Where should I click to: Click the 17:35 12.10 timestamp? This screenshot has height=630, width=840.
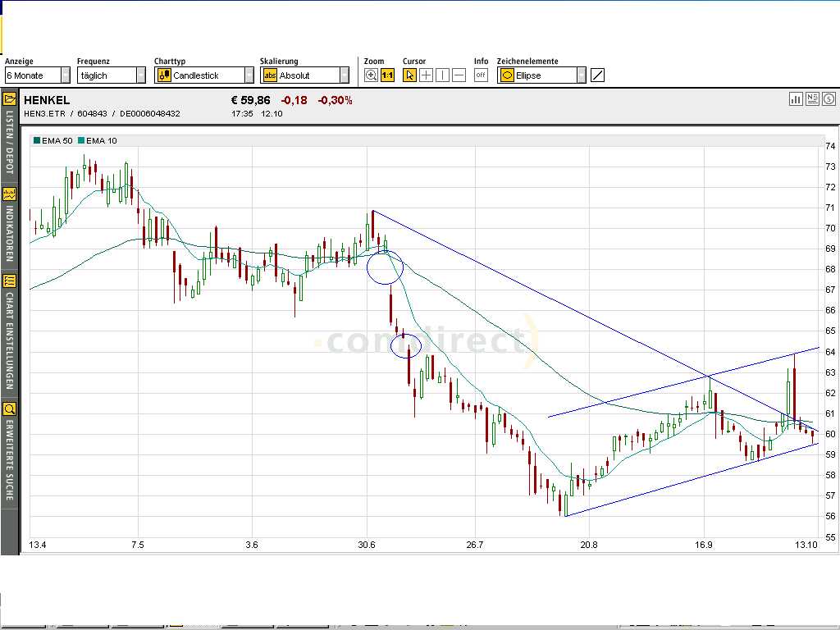click(257, 113)
